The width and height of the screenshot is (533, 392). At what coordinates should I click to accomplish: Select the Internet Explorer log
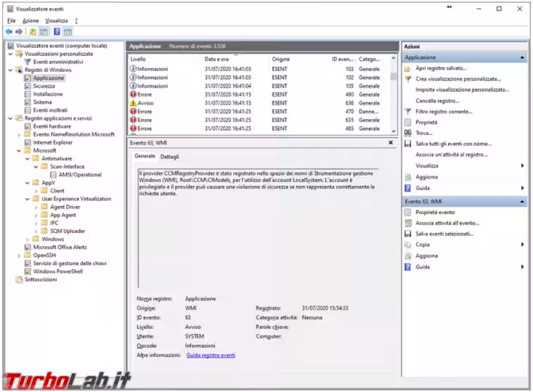tap(53, 142)
